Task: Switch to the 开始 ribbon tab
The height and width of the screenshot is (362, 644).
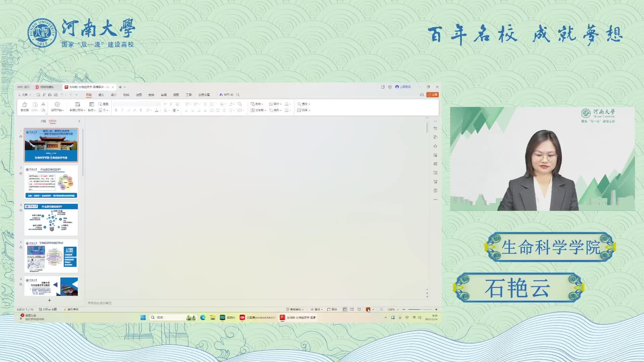Action: (x=89, y=95)
